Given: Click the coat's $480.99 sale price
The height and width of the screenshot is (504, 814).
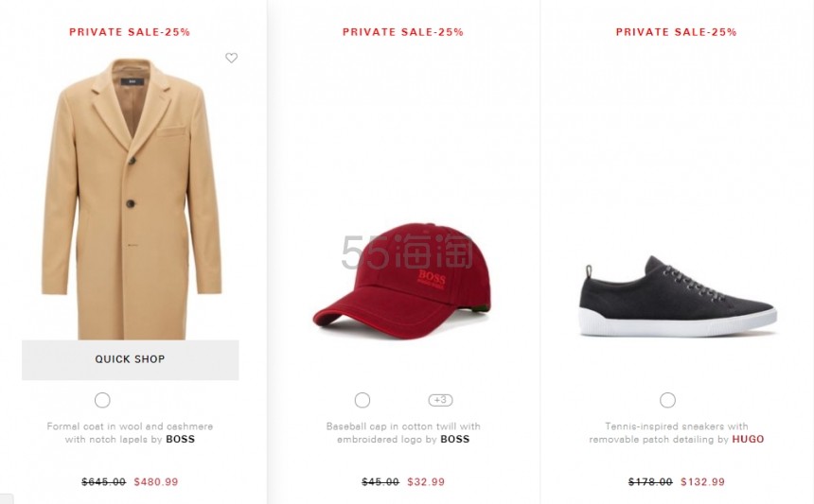Looking at the screenshot, I should tap(156, 482).
